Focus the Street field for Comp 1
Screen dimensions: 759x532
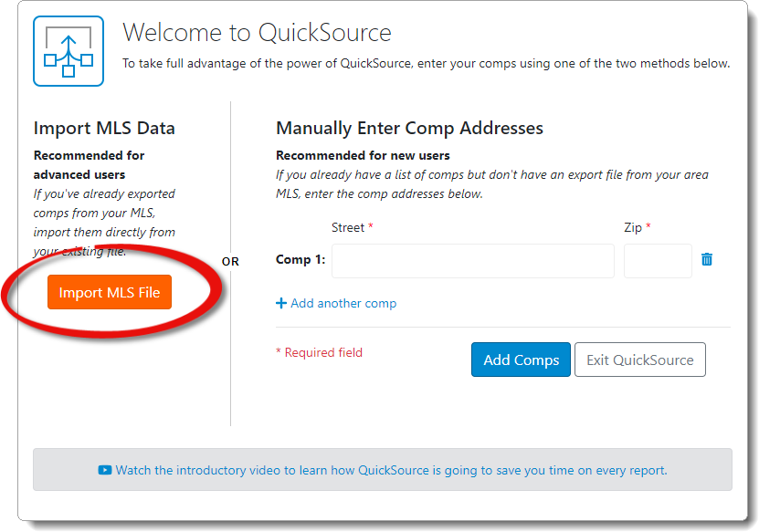472,260
